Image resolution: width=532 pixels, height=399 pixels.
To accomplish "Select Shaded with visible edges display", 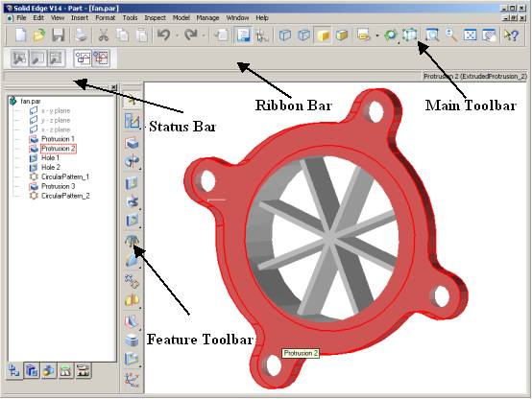I will pos(342,35).
